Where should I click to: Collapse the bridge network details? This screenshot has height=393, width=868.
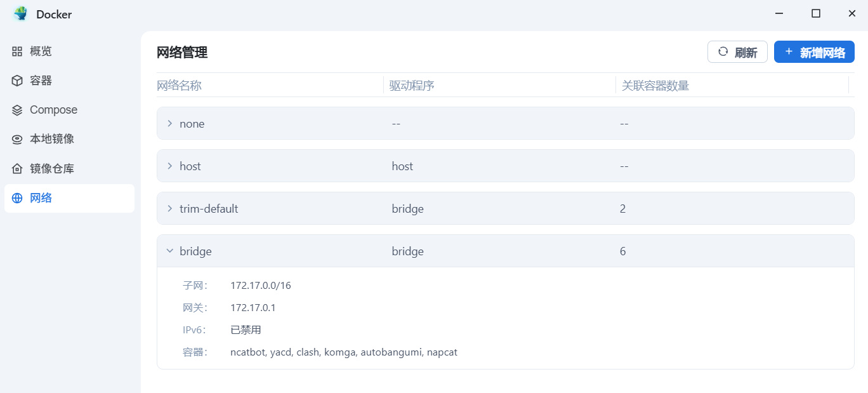click(169, 251)
